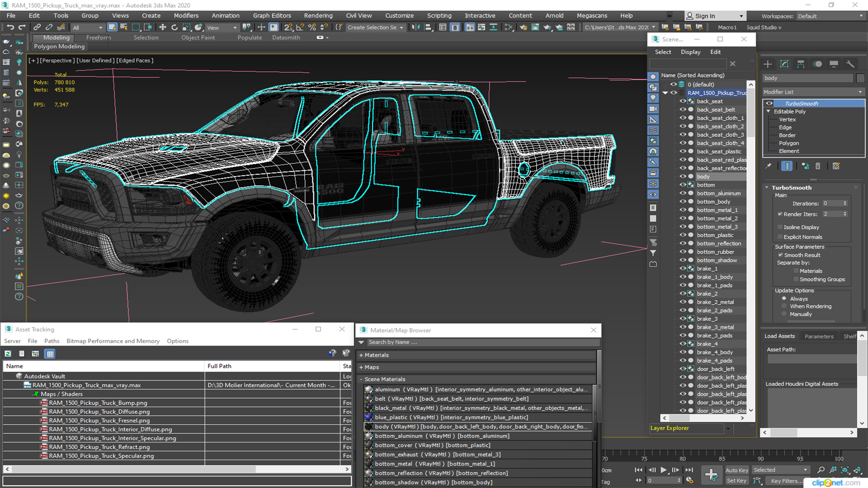Open the selection filter All dropdown

tap(88, 28)
